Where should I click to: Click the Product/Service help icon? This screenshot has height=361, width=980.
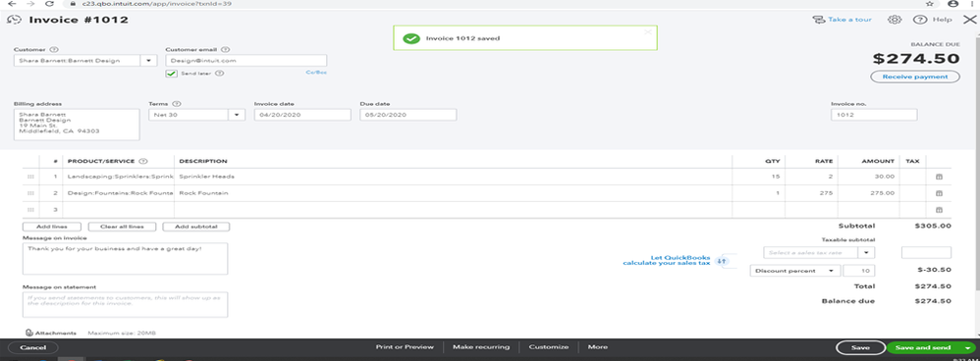tap(143, 161)
